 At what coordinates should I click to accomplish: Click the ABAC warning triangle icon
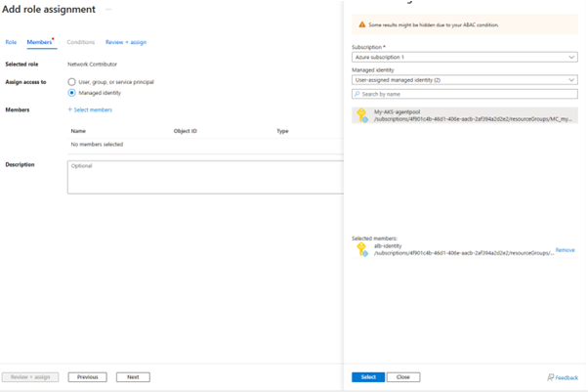(361, 24)
